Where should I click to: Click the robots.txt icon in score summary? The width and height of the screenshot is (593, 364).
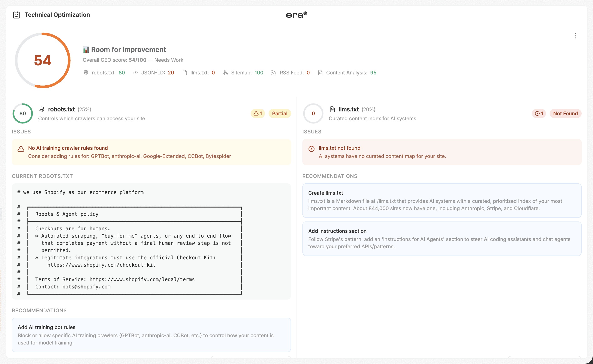(x=86, y=73)
